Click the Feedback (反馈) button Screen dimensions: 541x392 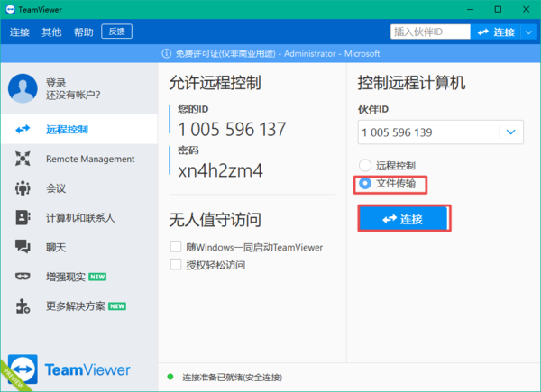tap(117, 32)
